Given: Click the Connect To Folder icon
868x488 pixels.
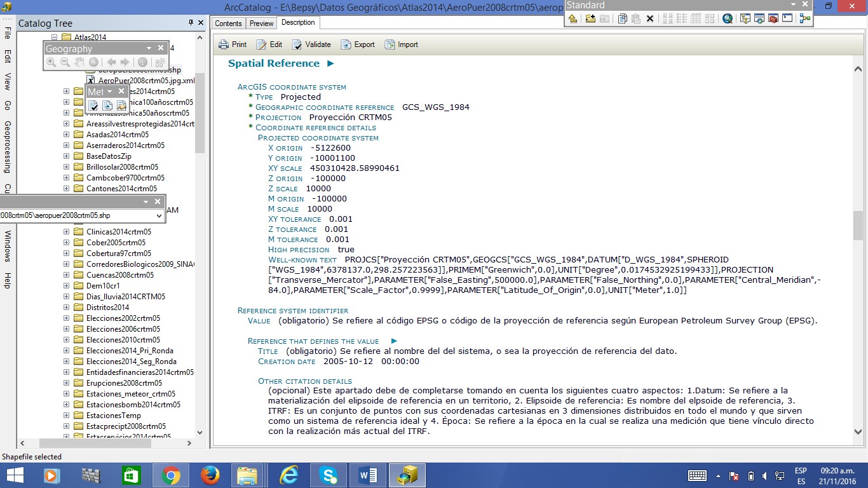Looking at the screenshot, I should [590, 18].
